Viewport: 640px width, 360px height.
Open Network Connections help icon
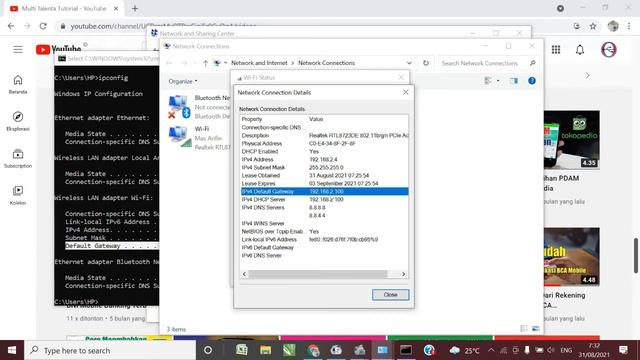(x=532, y=81)
